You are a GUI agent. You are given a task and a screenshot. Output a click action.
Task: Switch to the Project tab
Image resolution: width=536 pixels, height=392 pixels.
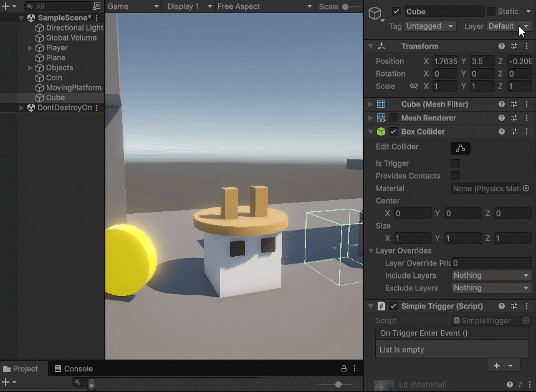(21, 369)
